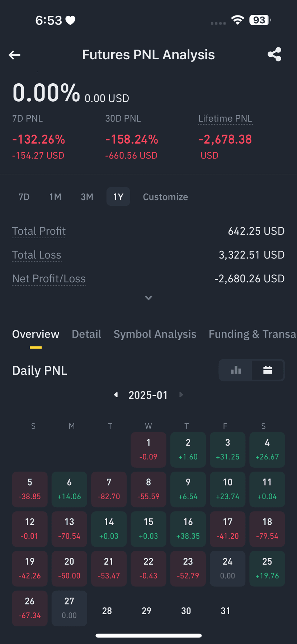Switch Daily PNL to calendar view
This screenshot has height=644, width=297.
(x=268, y=370)
